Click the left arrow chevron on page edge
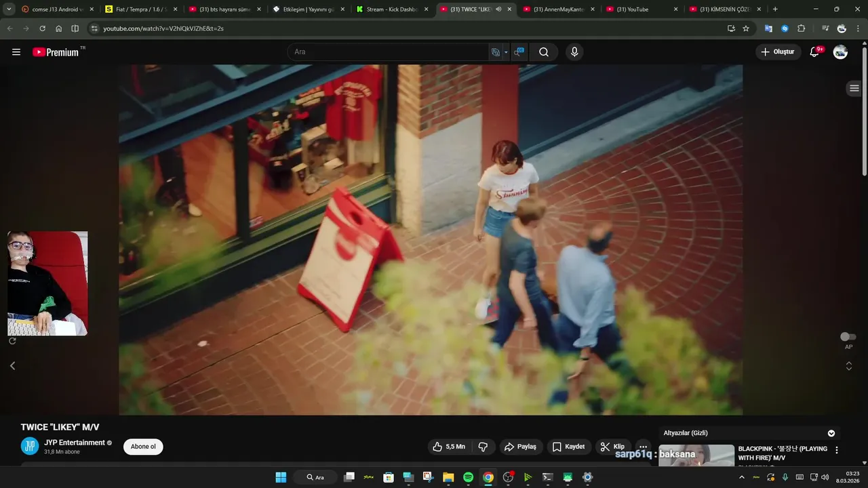Image resolution: width=868 pixels, height=488 pixels. point(12,366)
